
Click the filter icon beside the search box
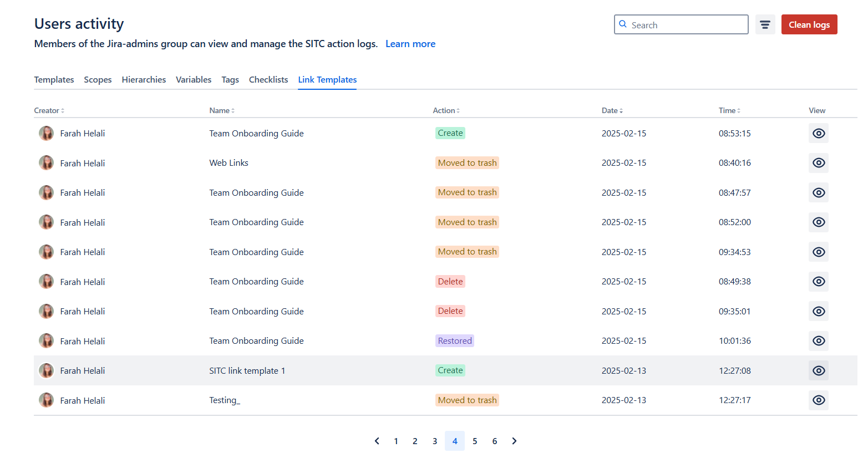tap(765, 25)
